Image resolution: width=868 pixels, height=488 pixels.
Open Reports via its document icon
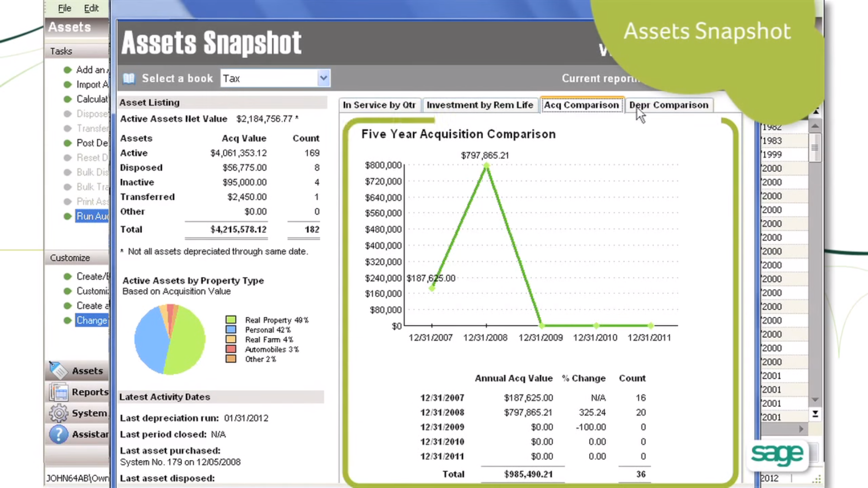point(58,392)
